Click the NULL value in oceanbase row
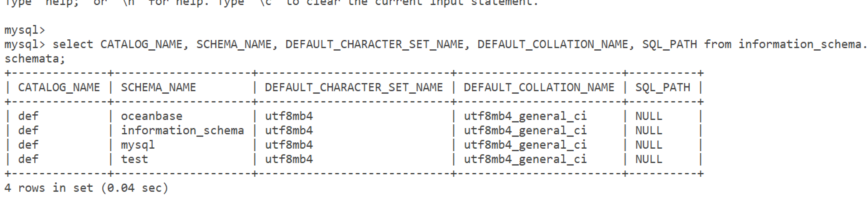 649,116
